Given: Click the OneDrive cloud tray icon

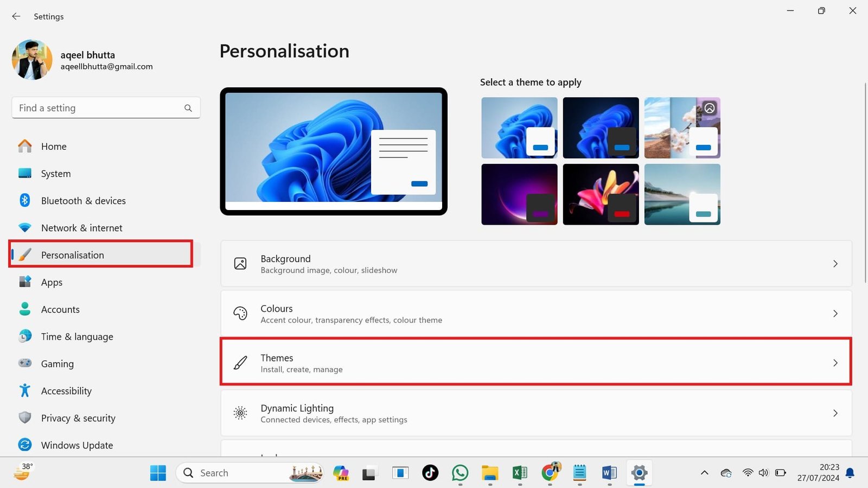Looking at the screenshot, I should point(726,473).
